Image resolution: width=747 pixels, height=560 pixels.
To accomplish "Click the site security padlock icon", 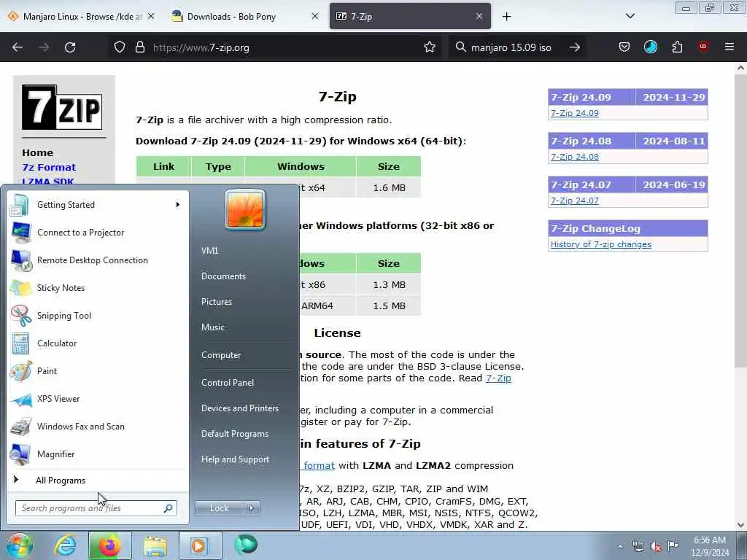I will (x=139, y=47).
